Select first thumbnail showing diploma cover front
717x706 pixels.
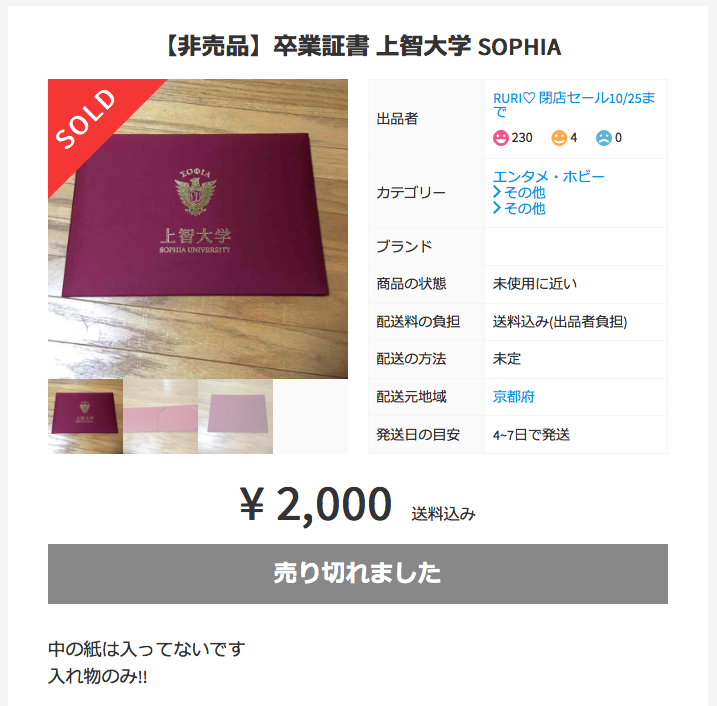click(86, 416)
